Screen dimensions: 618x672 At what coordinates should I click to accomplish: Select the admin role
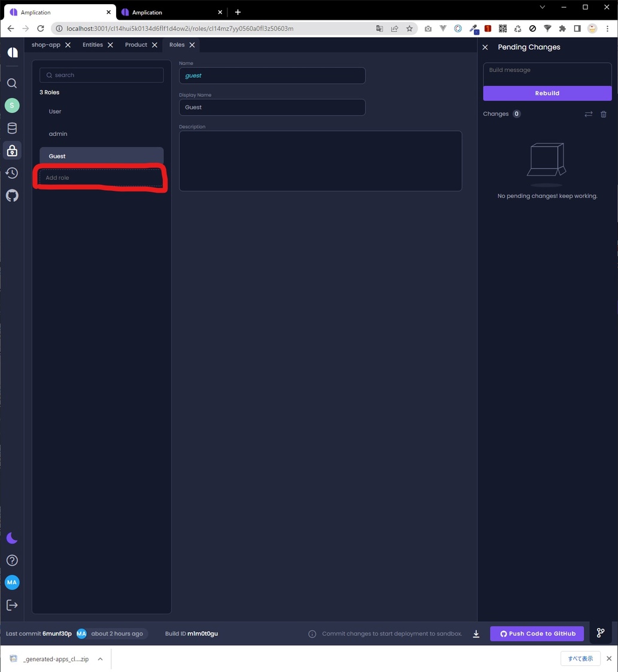pos(102,133)
